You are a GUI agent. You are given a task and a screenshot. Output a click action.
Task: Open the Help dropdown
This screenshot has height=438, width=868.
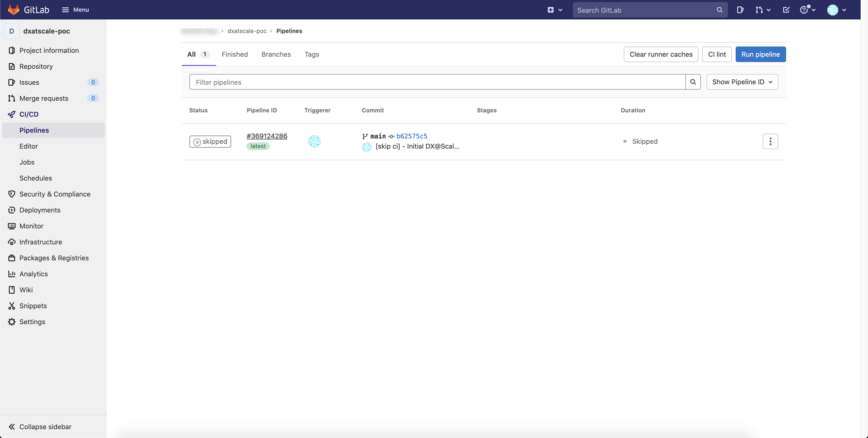click(x=807, y=10)
